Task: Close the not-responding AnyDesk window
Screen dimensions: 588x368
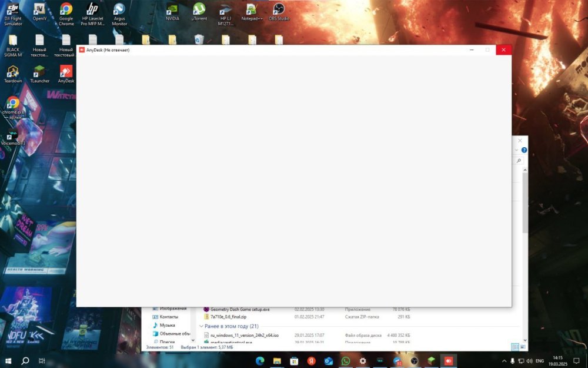Action: 504,49
